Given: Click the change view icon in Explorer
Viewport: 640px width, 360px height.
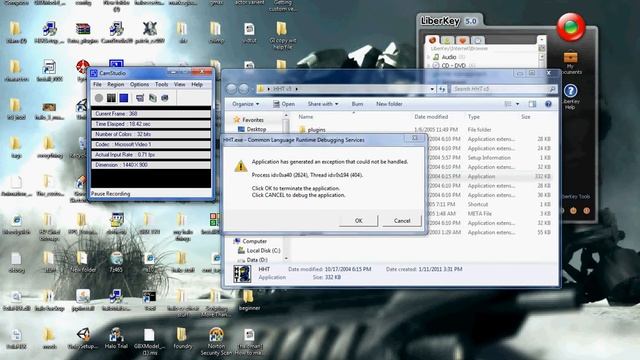Looking at the screenshot, I should (x=508, y=104).
